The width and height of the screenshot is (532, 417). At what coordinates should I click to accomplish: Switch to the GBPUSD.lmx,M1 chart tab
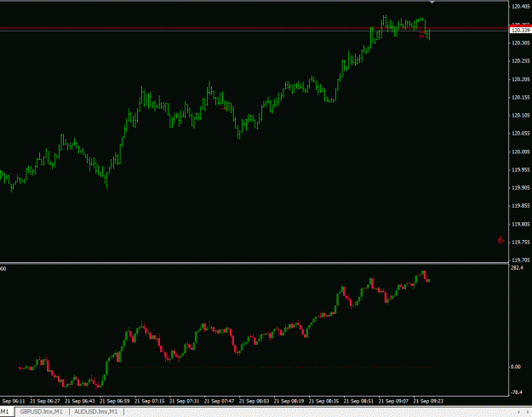tap(42, 412)
